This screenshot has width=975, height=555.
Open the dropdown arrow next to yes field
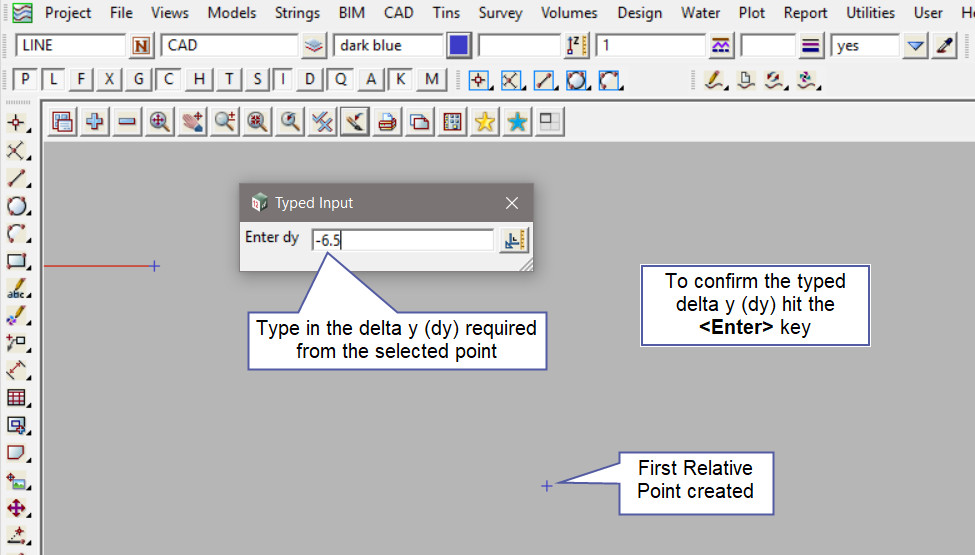coord(915,46)
